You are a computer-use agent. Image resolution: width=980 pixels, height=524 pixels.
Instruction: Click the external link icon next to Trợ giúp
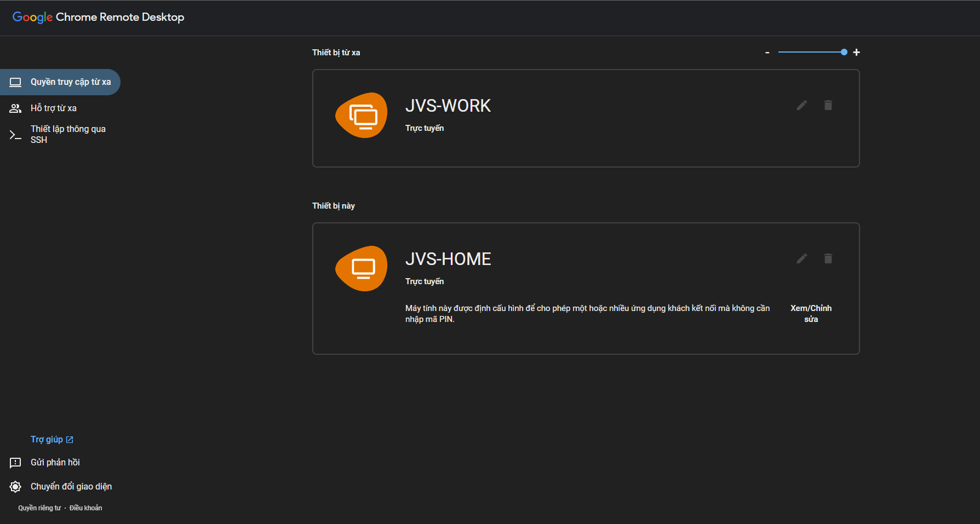click(x=70, y=440)
